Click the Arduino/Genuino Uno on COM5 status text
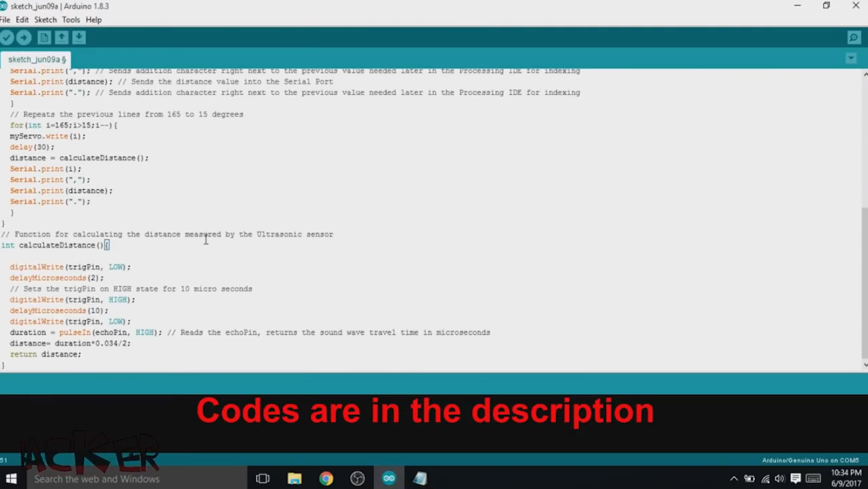 click(x=810, y=460)
